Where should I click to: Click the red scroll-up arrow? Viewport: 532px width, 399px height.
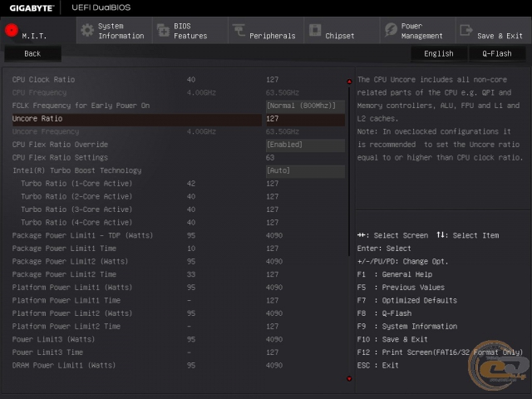pyautogui.click(x=349, y=81)
